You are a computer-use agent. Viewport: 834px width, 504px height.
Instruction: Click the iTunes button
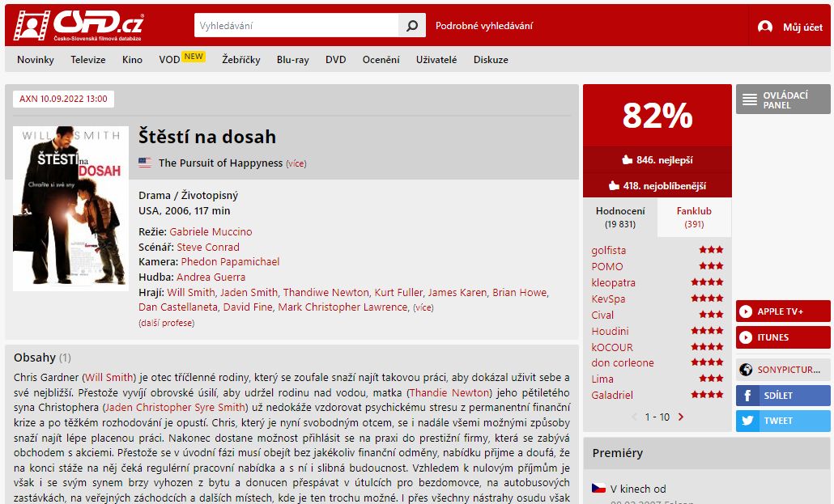(x=783, y=337)
